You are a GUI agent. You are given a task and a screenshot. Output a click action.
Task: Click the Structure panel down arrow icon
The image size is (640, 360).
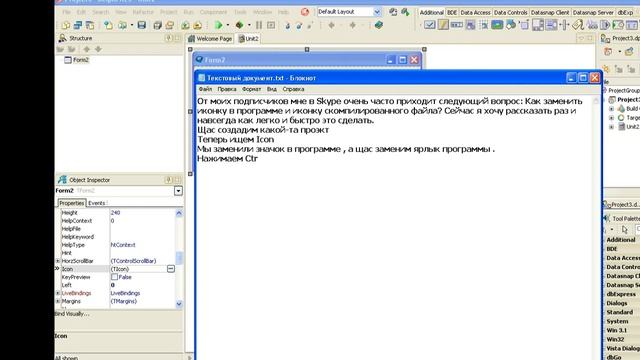click(x=98, y=49)
